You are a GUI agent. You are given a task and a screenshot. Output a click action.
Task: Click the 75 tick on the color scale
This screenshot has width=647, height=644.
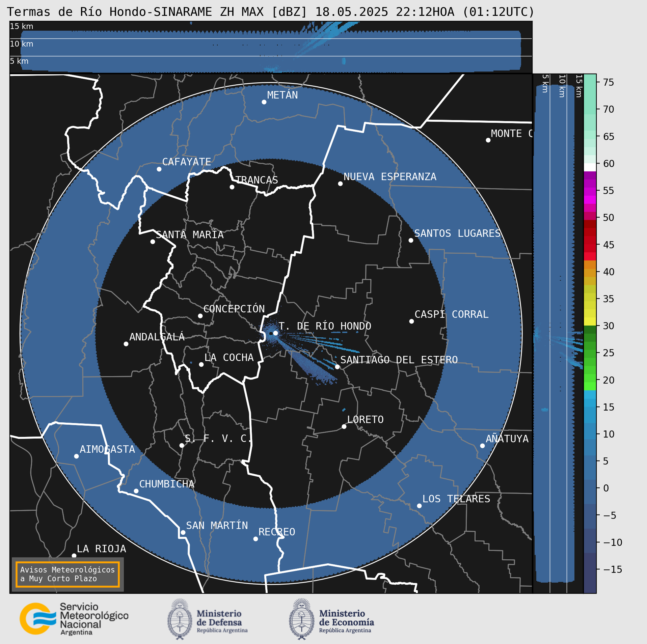tap(609, 82)
